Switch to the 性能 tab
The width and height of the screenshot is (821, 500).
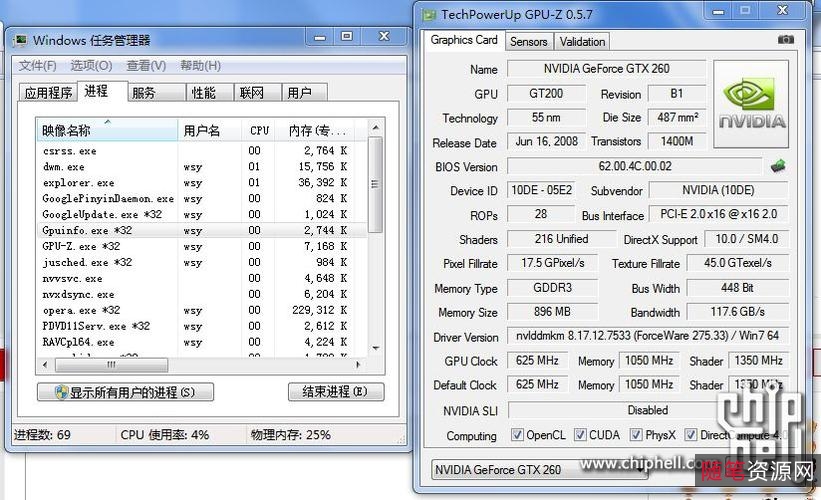coord(210,93)
